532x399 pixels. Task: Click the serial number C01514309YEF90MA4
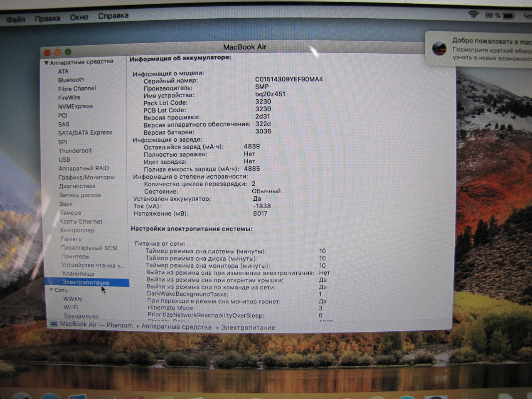[289, 79]
